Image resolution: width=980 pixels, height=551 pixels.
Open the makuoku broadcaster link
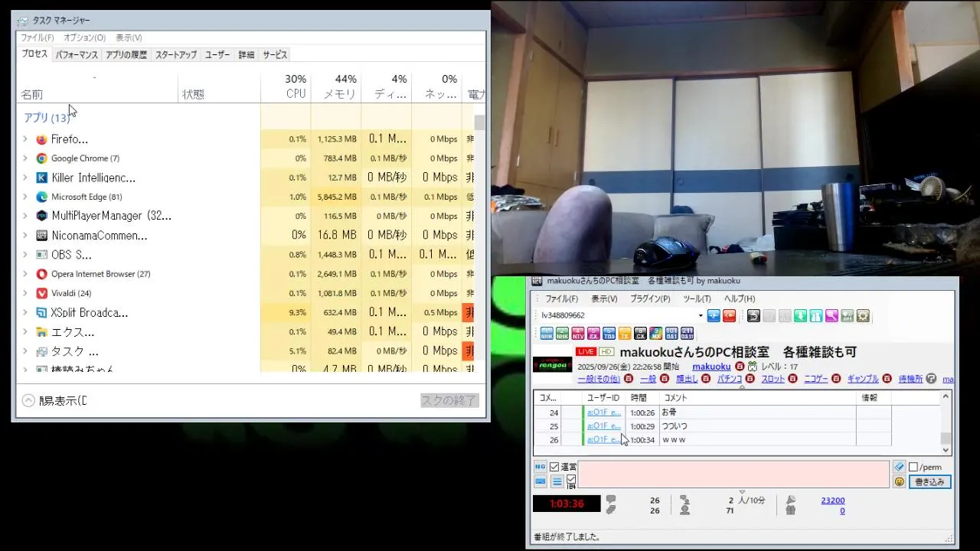tap(711, 367)
